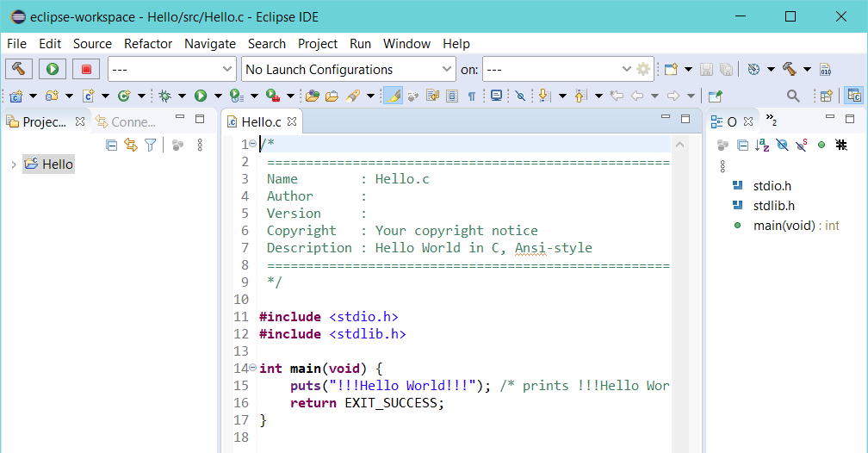Click the green Run launch button
The image size is (868, 453).
[x=53, y=69]
